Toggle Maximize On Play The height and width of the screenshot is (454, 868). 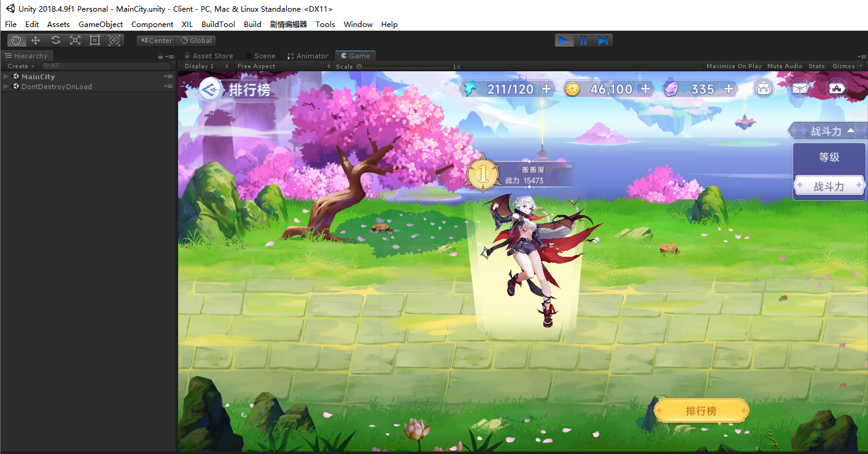click(x=734, y=66)
